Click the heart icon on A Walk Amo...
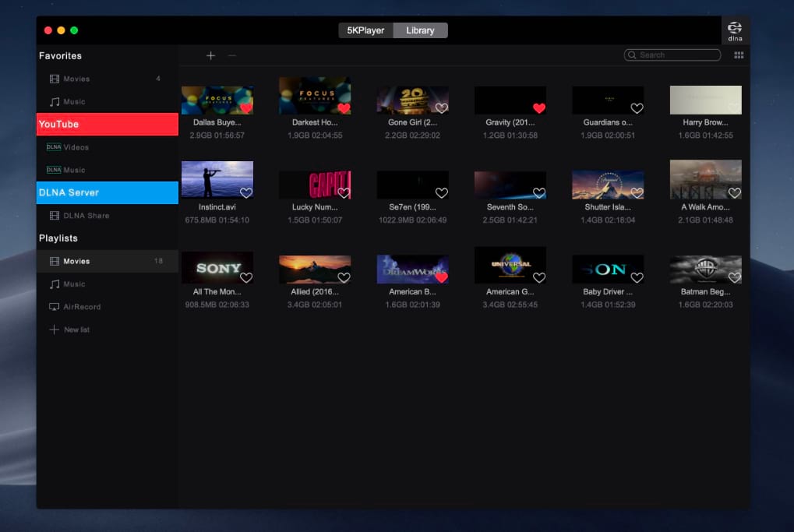This screenshot has height=532, width=794. [735, 192]
